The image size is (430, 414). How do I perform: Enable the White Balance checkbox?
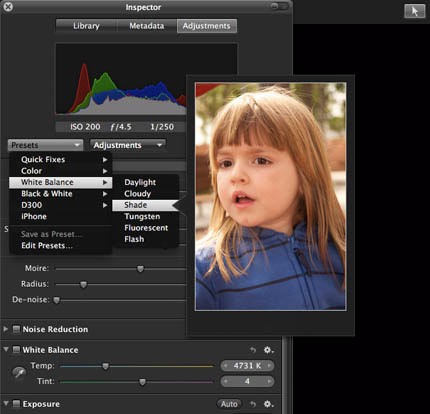pos(16,350)
